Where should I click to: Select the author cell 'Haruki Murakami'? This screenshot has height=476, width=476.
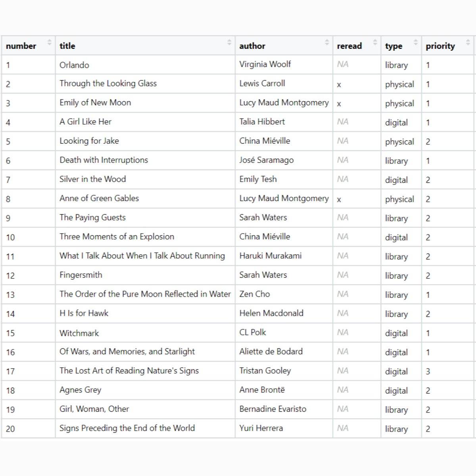[270, 256]
